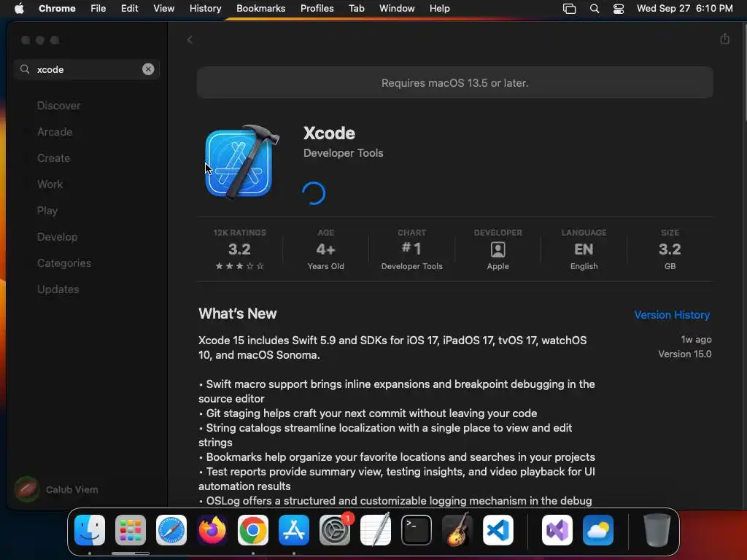Click the share icon in App Store
The width and height of the screenshot is (747, 560).
(724, 39)
